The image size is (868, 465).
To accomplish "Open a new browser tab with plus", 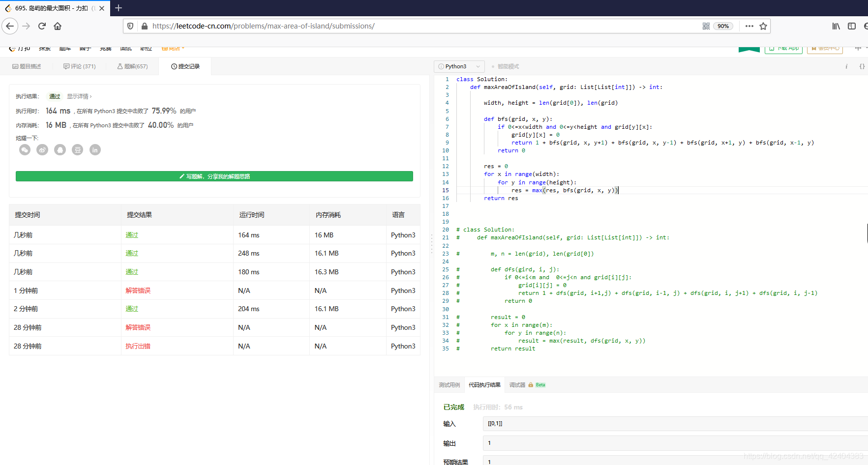I will coord(119,8).
